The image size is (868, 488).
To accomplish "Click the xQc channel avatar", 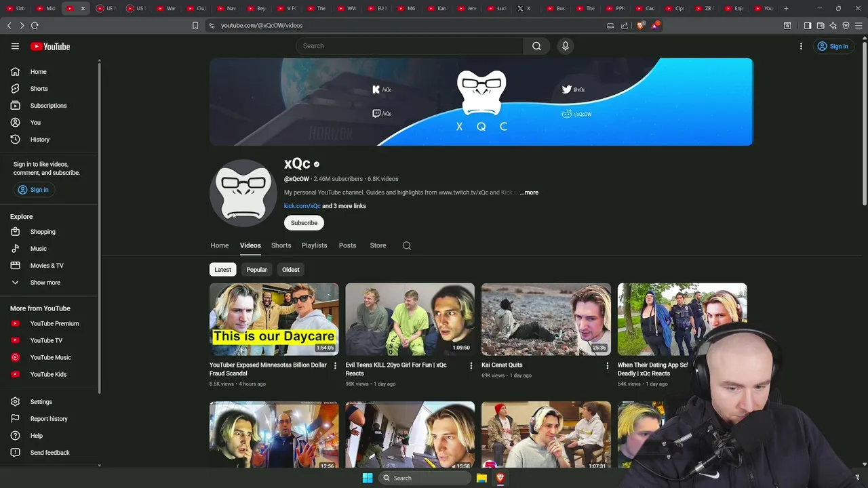I will click(x=243, y=193).
